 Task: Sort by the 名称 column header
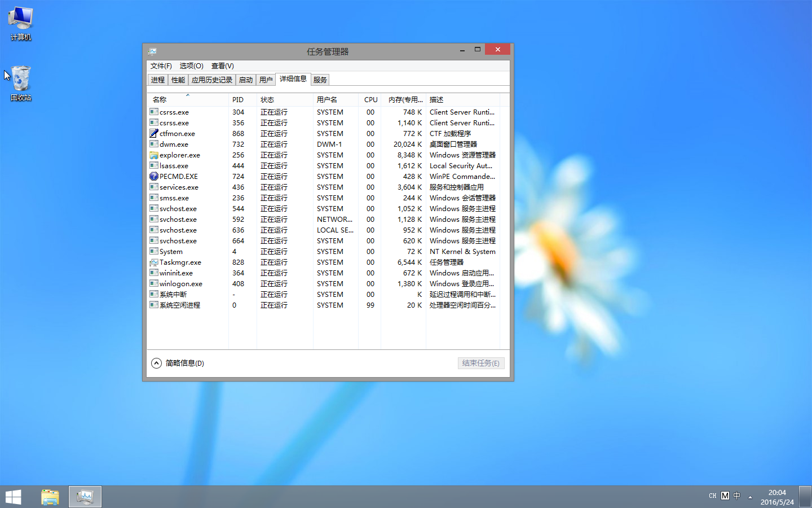(188, 99)
